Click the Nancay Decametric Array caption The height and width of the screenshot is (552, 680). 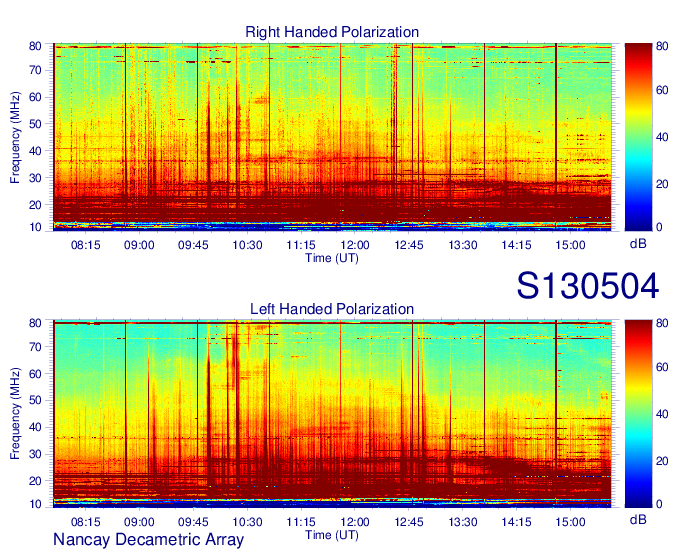pos(148,540)
